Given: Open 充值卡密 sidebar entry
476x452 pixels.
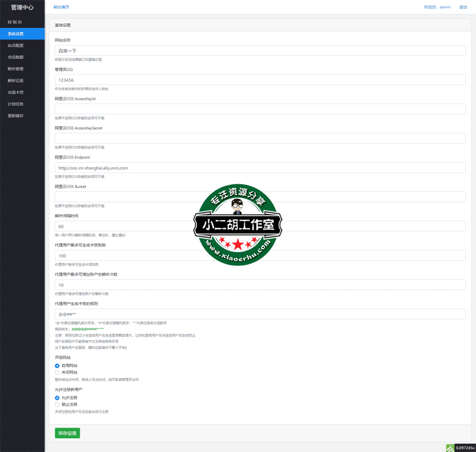Looking at the screenshot, I should 16,92.
